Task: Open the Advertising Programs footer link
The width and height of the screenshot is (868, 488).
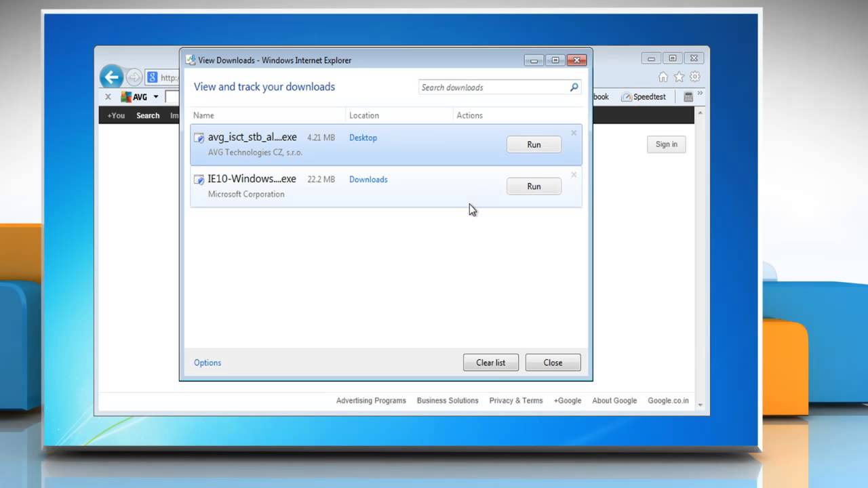Action: pyautogui.click(x=371, y=401)
